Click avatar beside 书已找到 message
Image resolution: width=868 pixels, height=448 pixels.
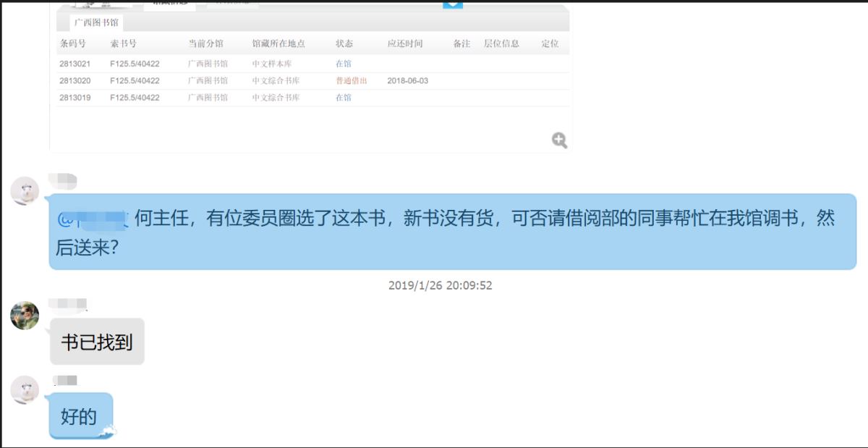(x=25, y=316)
